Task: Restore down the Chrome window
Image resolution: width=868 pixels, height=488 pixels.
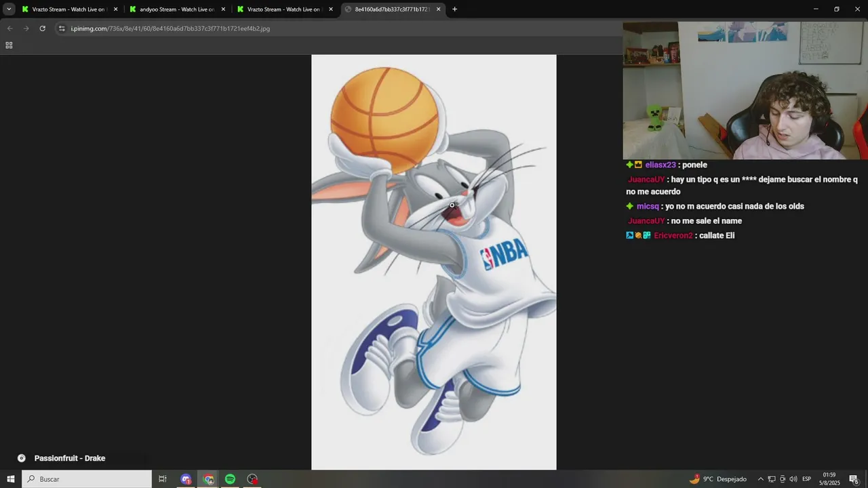Action: [x=837, y=9]
